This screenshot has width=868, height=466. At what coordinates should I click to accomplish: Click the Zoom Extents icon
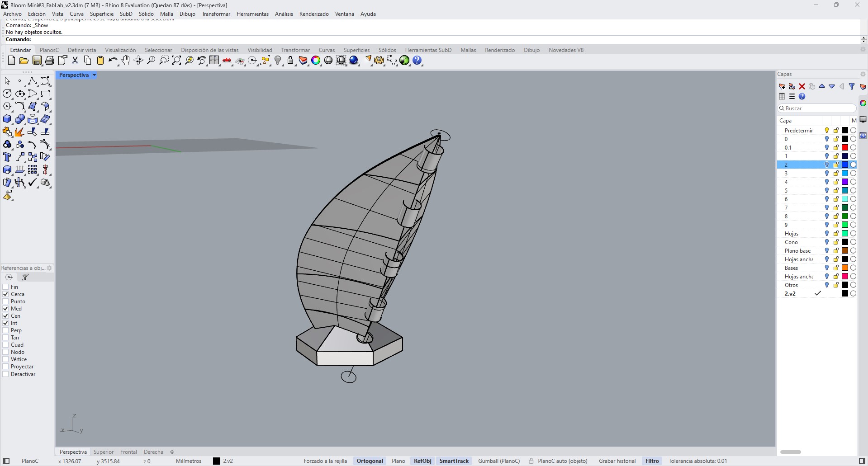coord(176,60)
